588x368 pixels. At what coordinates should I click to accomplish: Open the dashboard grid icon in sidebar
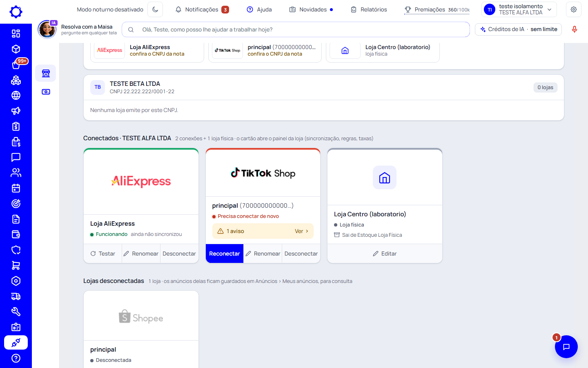coord(16,34)
